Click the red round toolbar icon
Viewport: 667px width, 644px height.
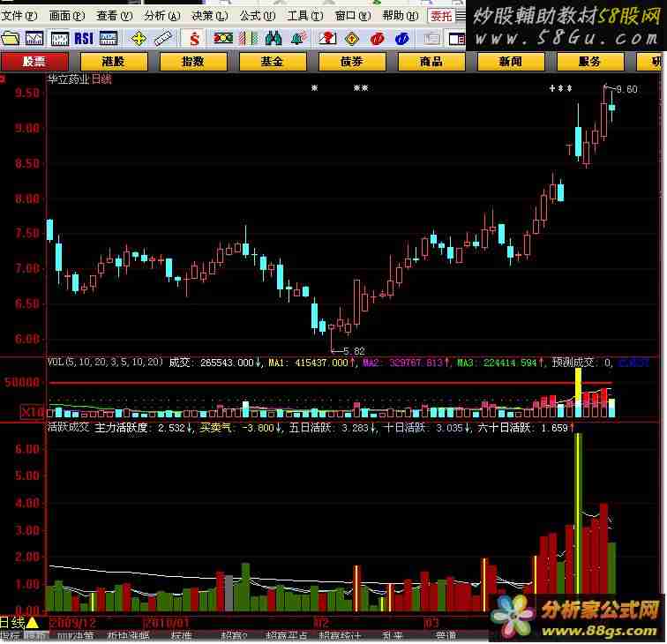(378, 39)
